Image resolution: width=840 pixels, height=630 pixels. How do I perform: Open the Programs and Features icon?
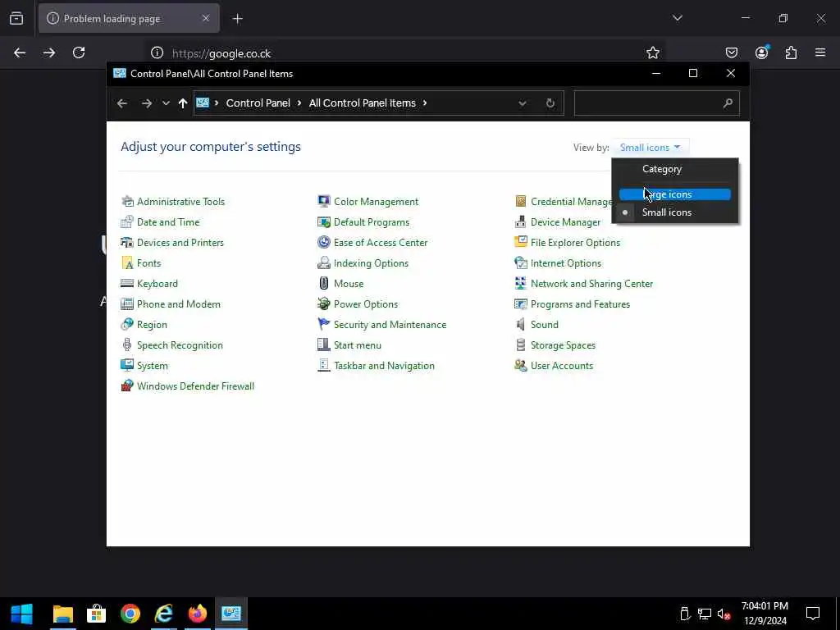tap(521, 304)
